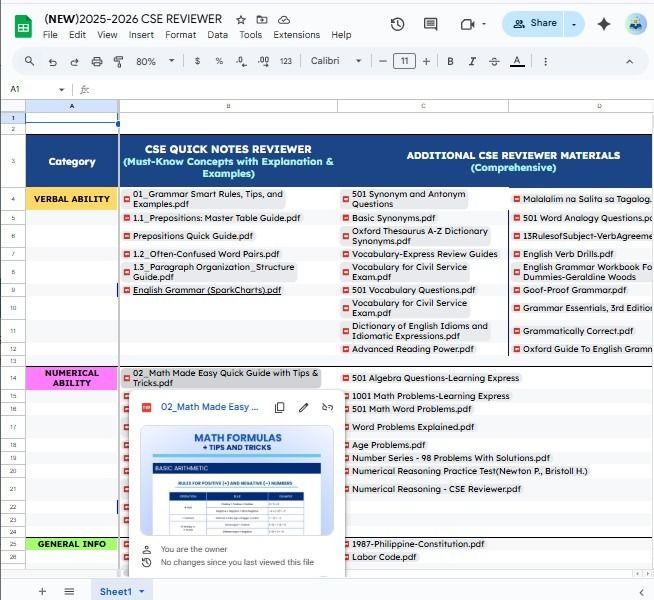Open the Google account avatar
Image resolution: width=654 pixels, height=600 pixels.
tap(636, 24)
